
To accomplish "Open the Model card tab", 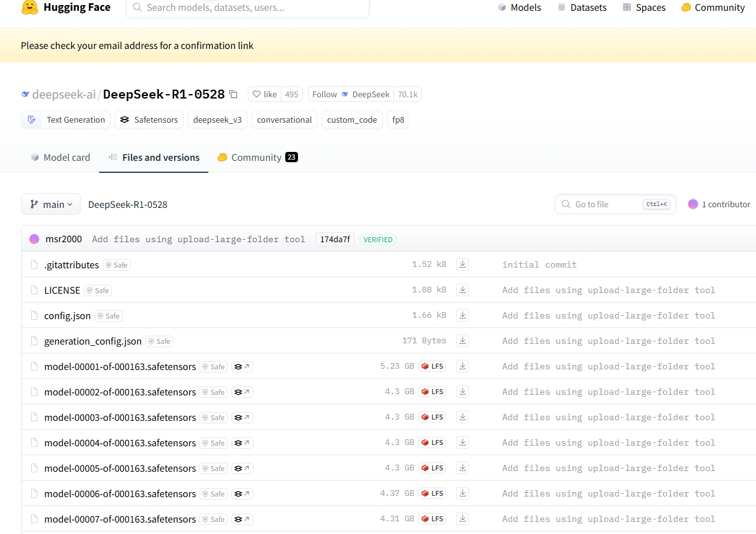I will click(61, 158).
